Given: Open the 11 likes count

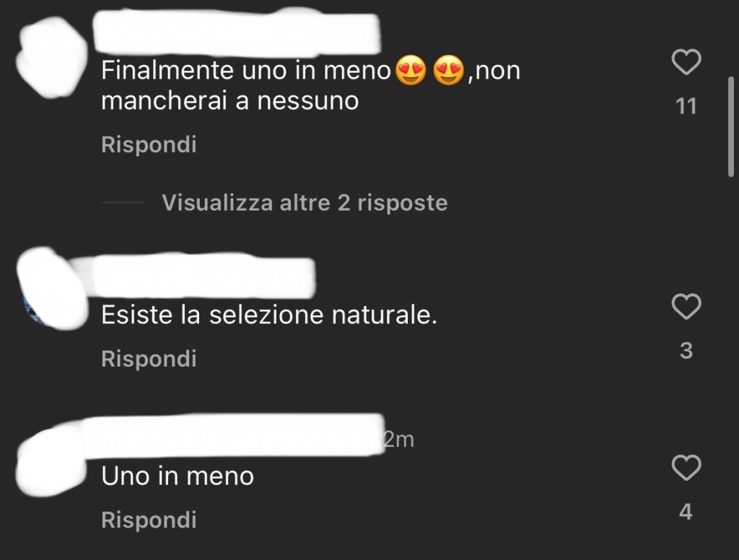Looking at the screenshot, I should [x=686, y=107].
